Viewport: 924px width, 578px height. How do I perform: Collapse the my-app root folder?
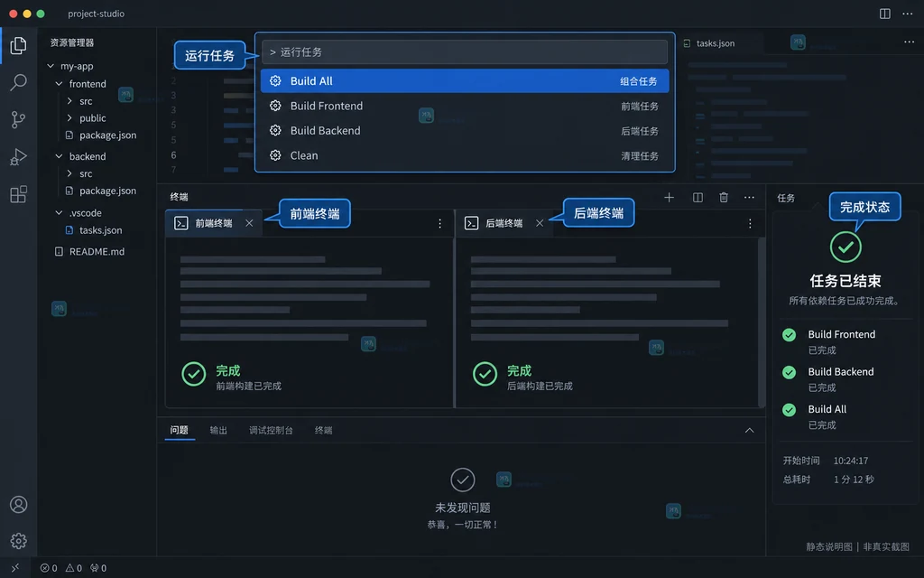[51, 66]
